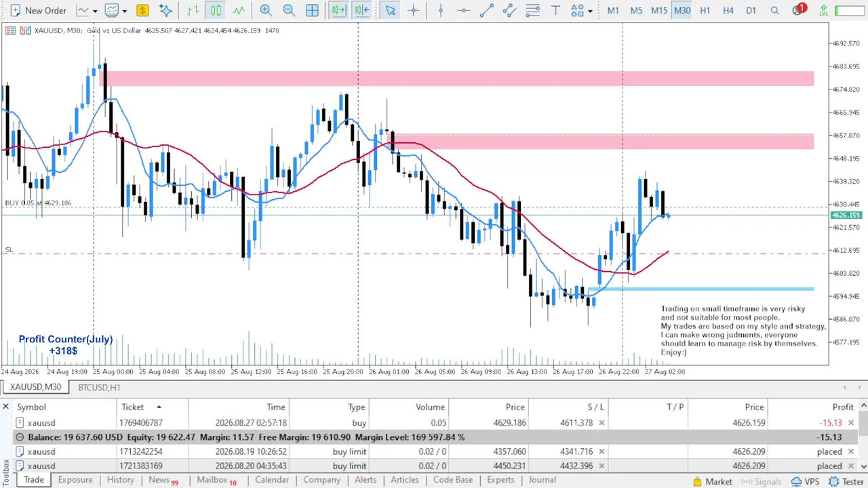Open the Trade tab

(x=34, y=480)
